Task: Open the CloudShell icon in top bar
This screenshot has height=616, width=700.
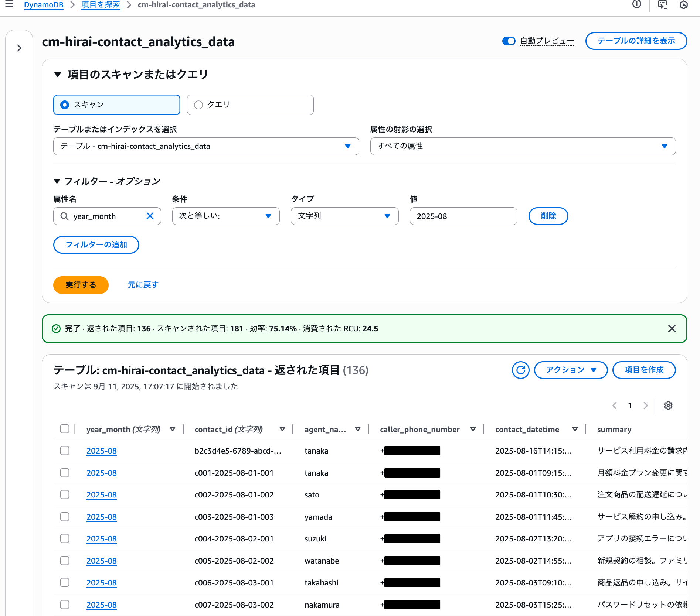Action: click(663, 4)
